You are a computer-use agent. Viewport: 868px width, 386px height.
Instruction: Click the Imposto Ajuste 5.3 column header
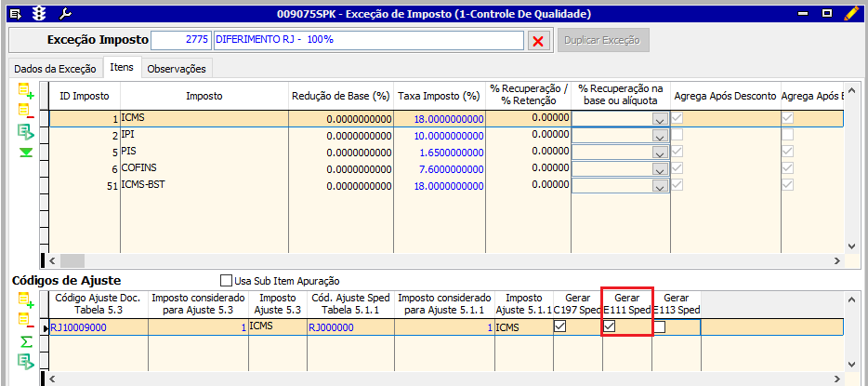pyautogui.click(x=278, y=304)
